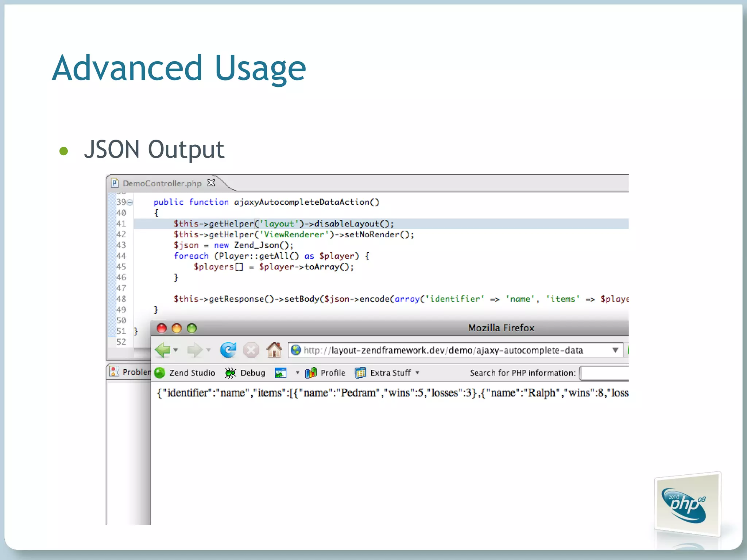Click line number 48 in editor gutter
Image resolution: width=747 pixels, height=560 pixels.
[x=121, y=299]
